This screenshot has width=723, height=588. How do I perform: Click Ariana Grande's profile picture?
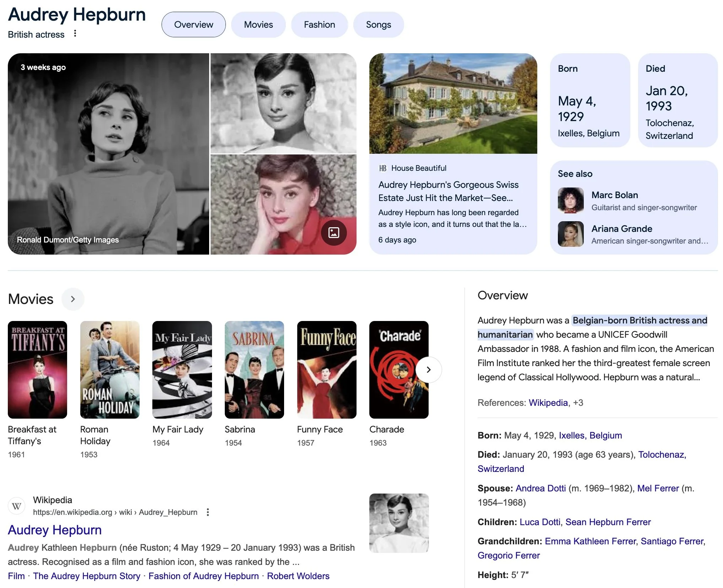pos(570,234)
